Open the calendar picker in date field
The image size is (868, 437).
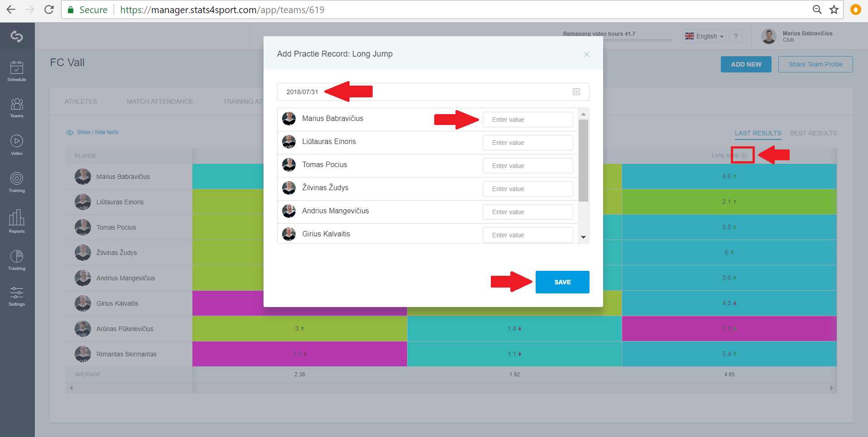[576, 91]
